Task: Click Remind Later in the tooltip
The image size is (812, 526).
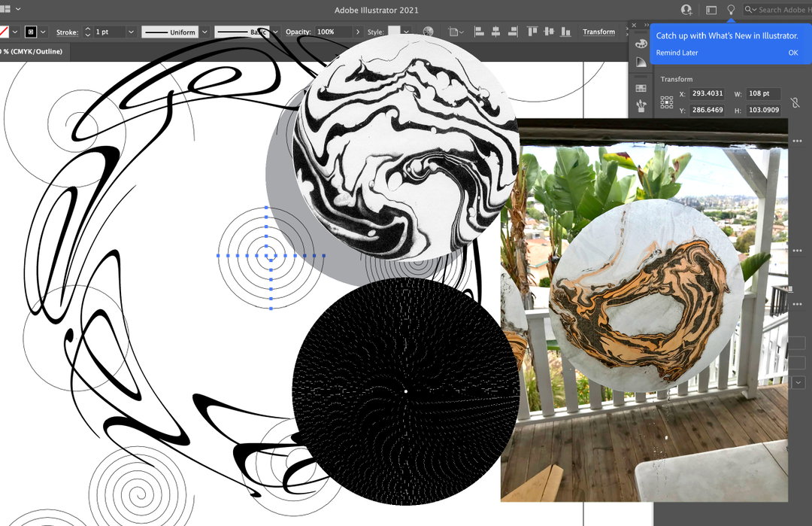Action: (x=677, y=53)
